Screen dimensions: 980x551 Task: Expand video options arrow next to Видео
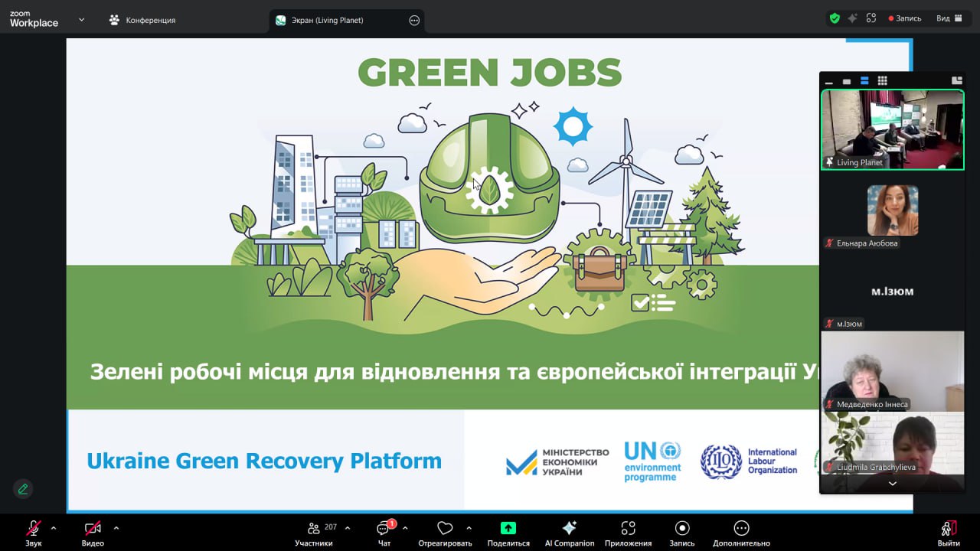point(116,528)
